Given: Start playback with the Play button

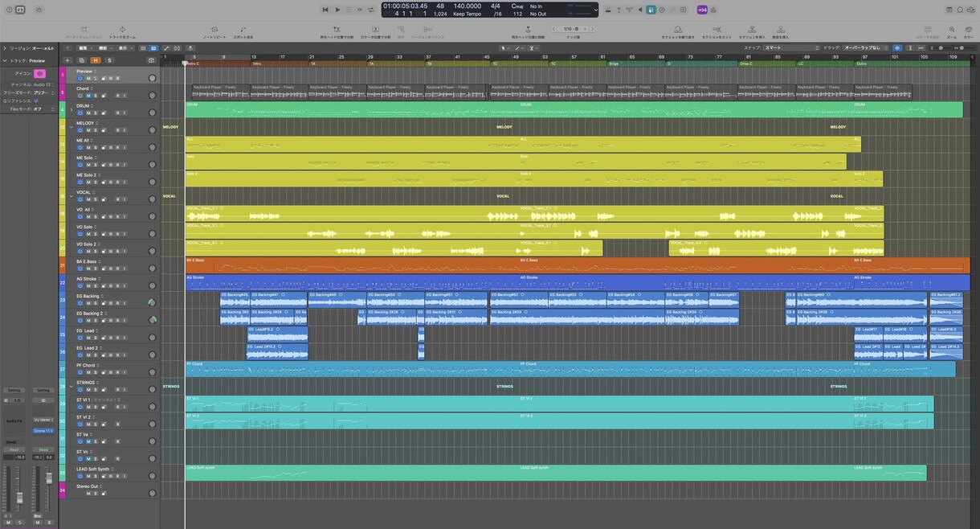Looking at the screenshot, I should [x=337, y=10].
